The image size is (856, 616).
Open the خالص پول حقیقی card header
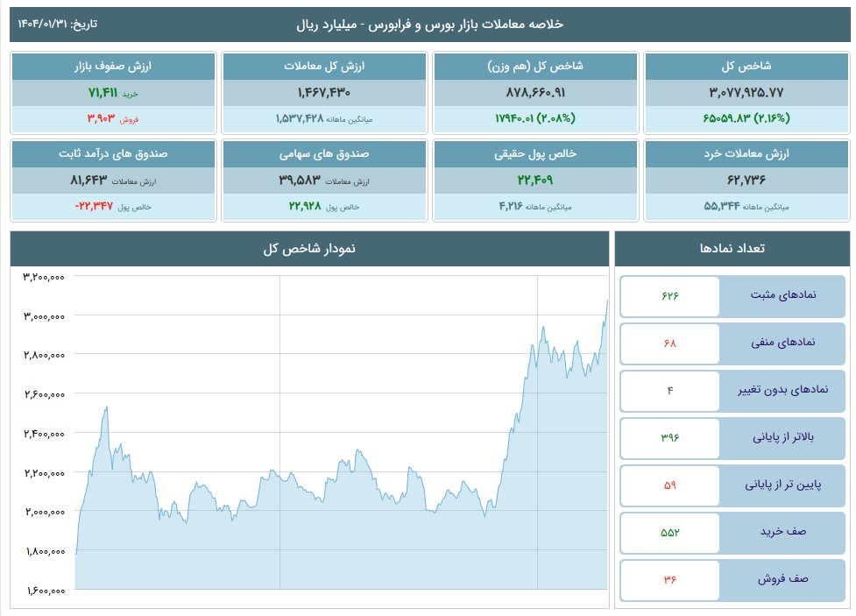tap(534, 154)
